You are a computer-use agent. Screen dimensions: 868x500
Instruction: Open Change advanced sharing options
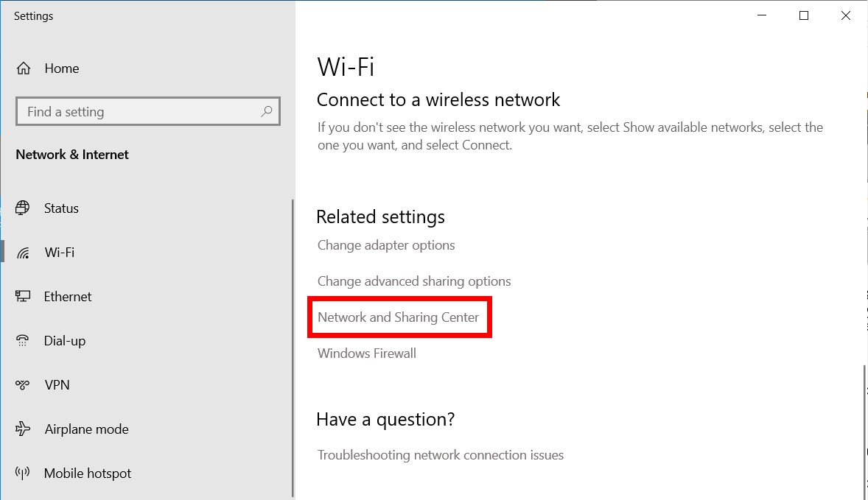coord(414,281)
